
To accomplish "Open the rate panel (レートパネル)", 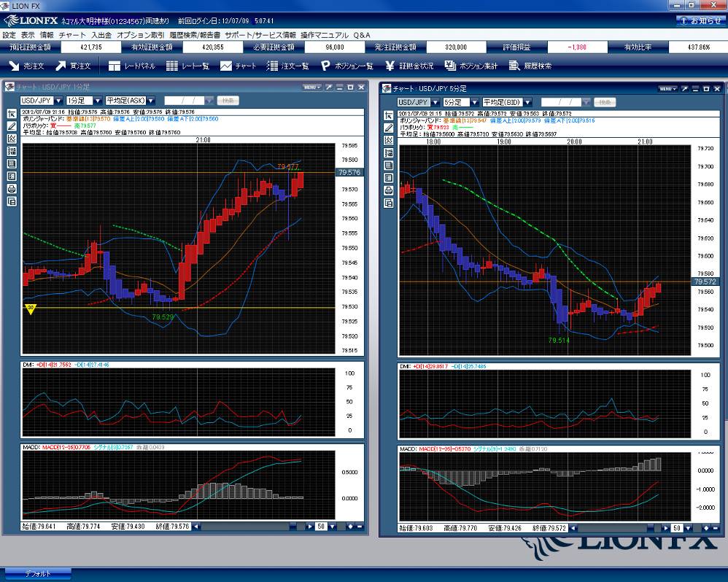I will point(131,66).
